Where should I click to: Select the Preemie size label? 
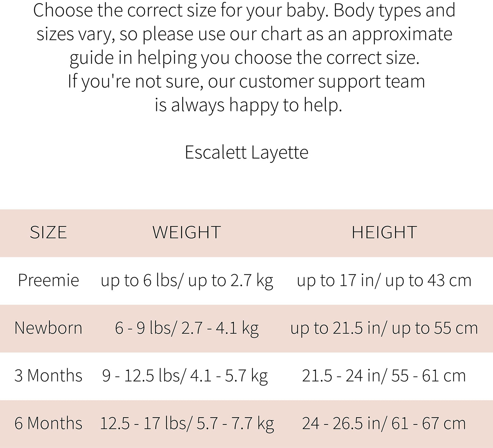coord(48,280)
